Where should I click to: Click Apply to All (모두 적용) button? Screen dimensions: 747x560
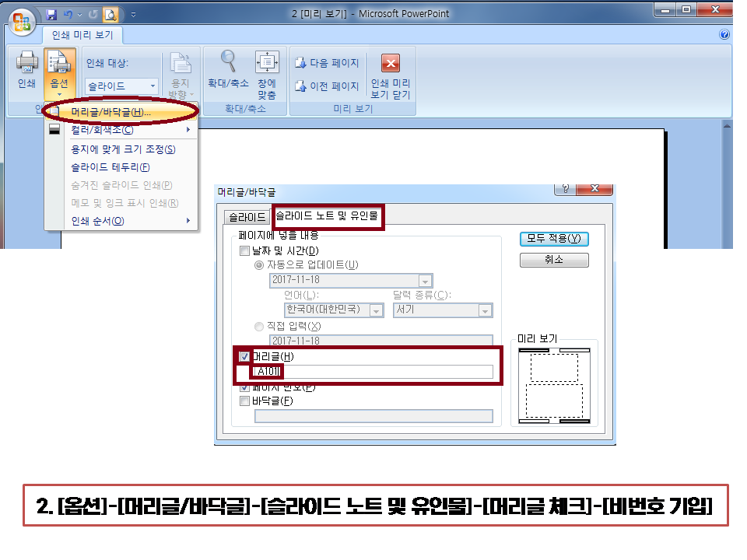pyautogui.click(x=553, y=238)
